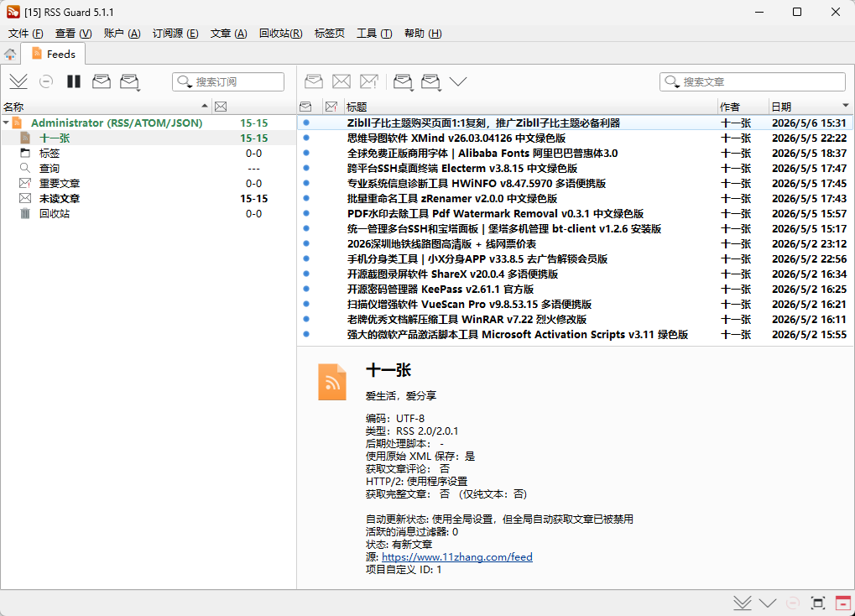This screenshot has height=616, width=855.
Task: Open the 搜索文章 search options dropdown
Action: click(673, 82)
